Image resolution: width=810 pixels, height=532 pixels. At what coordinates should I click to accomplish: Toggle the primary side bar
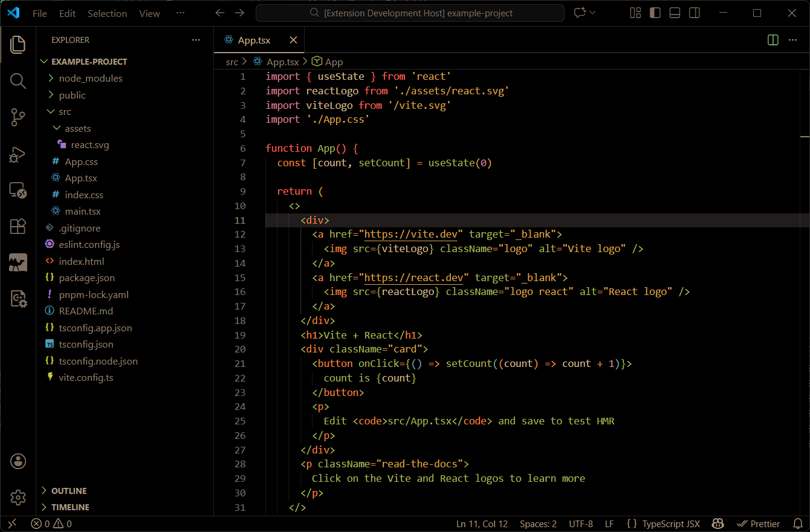tap(655, 13)
